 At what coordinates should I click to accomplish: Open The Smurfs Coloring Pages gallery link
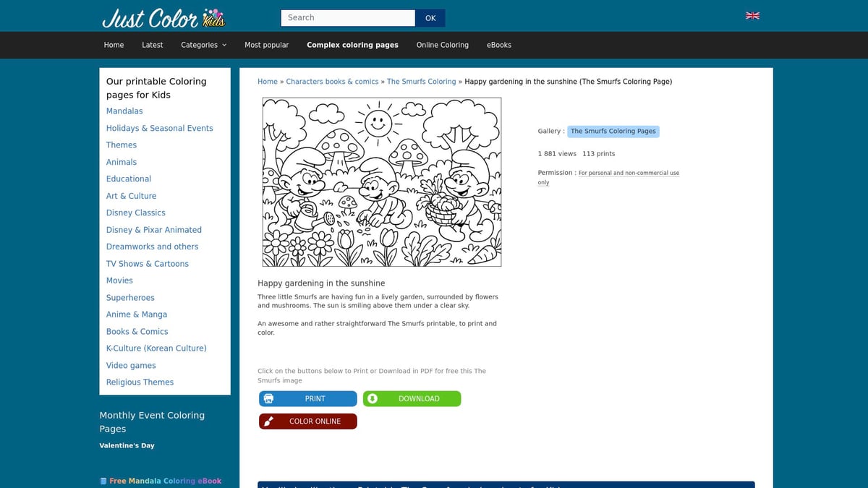pos(613,131)
